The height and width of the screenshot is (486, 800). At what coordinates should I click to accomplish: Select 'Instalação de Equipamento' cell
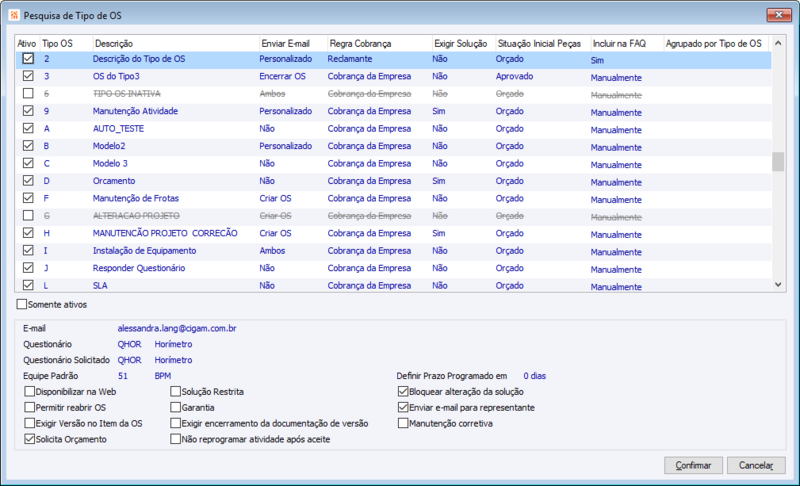(144, 250)
